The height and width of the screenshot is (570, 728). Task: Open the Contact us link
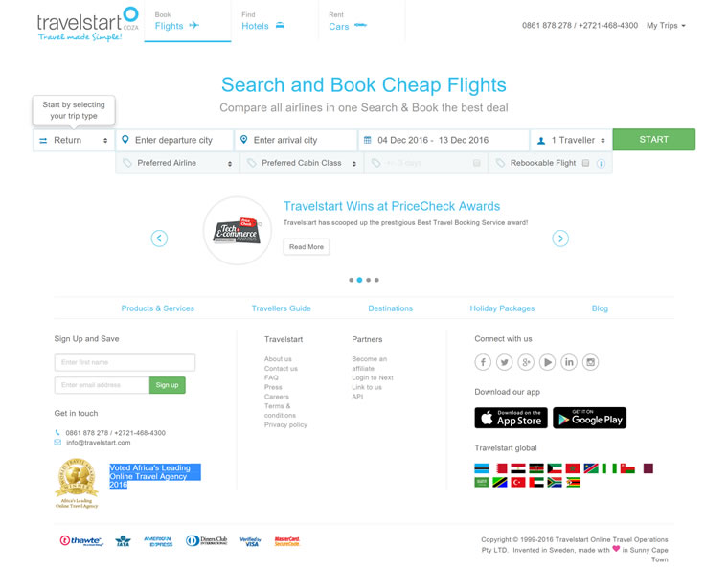[x=281, y=368]
